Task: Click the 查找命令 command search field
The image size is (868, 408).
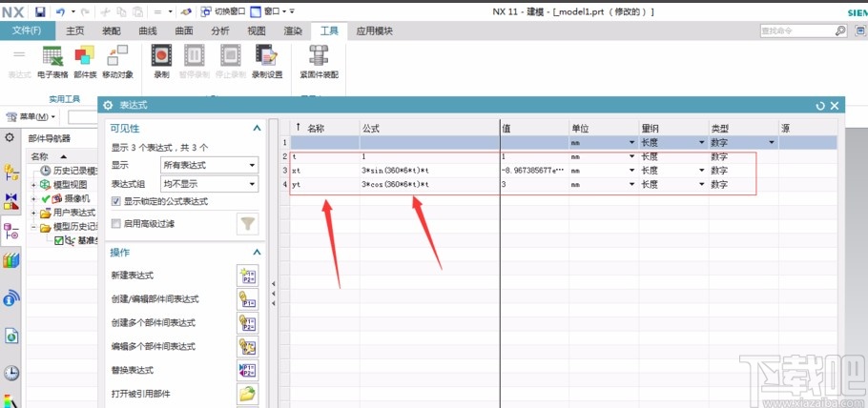Action: pos(797,31)
